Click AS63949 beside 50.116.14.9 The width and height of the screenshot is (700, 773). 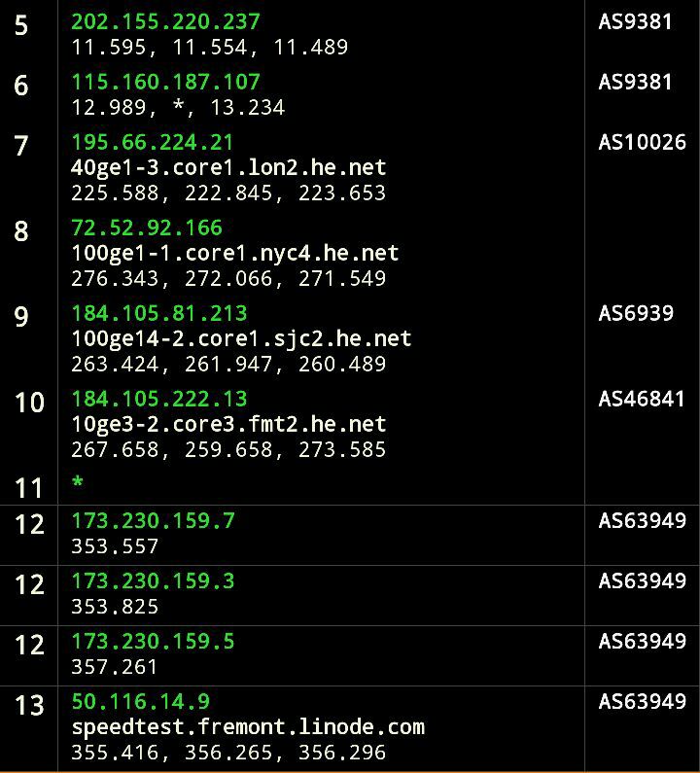coord(642,701)
